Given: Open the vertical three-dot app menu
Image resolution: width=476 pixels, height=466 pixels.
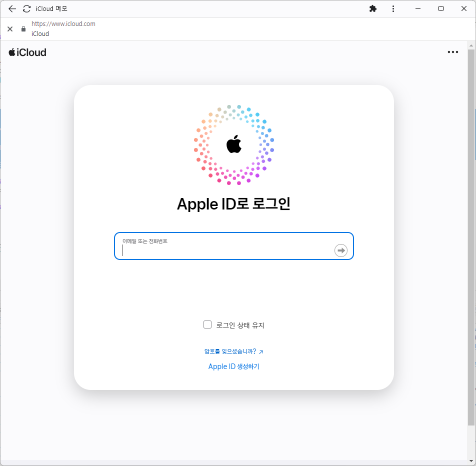Looking at the screenshot, I should click(393, 9).
